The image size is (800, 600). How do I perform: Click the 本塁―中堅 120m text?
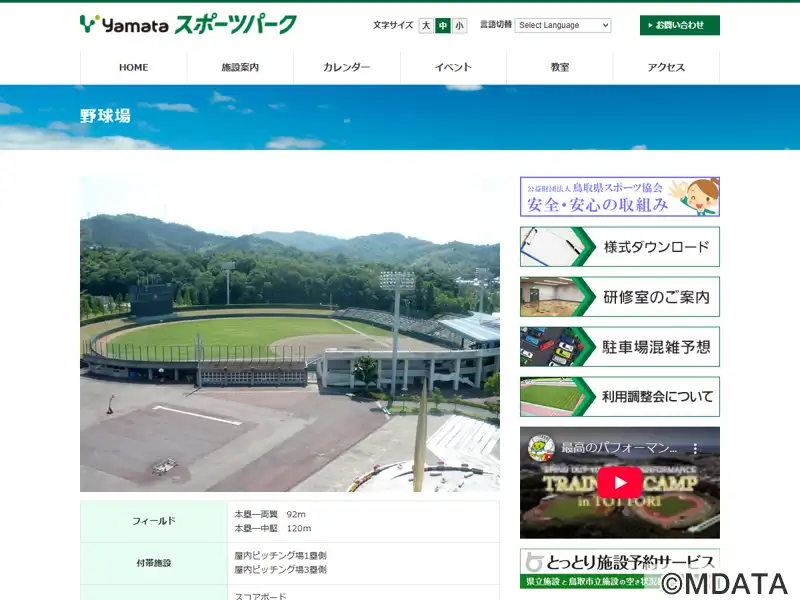point(272,529)
